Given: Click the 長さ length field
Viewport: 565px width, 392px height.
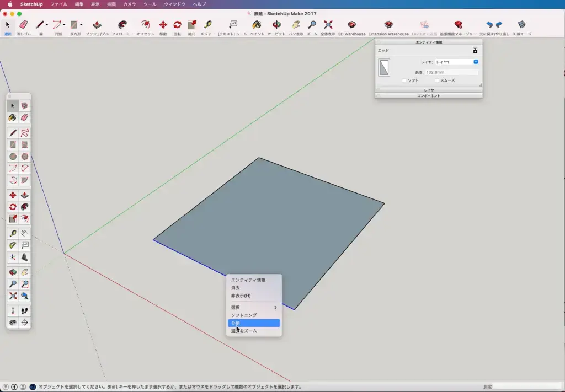Looking at the screenshot, I should coord(452,72).
